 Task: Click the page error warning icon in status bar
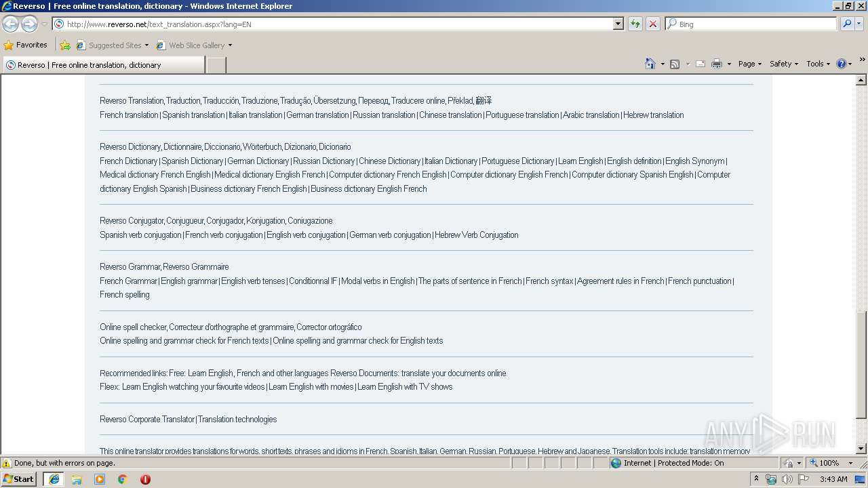7,463
